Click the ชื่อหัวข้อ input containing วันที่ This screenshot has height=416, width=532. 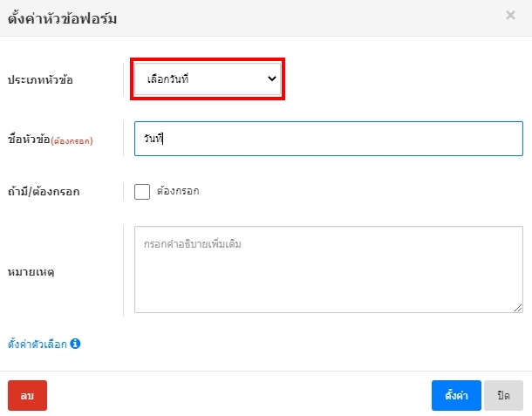[x=328, y=139]
